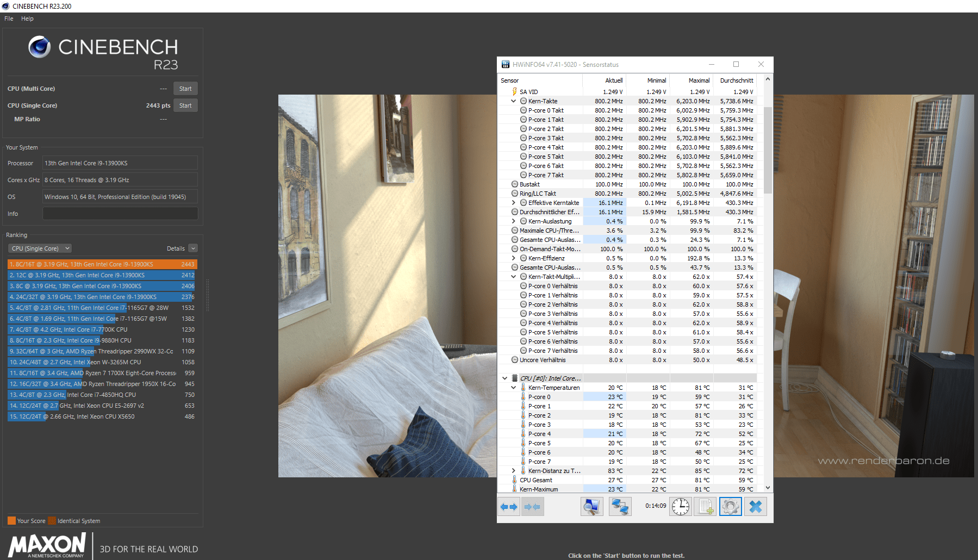
Task: Click the Aktuell column header
Action: click(605, 80)
